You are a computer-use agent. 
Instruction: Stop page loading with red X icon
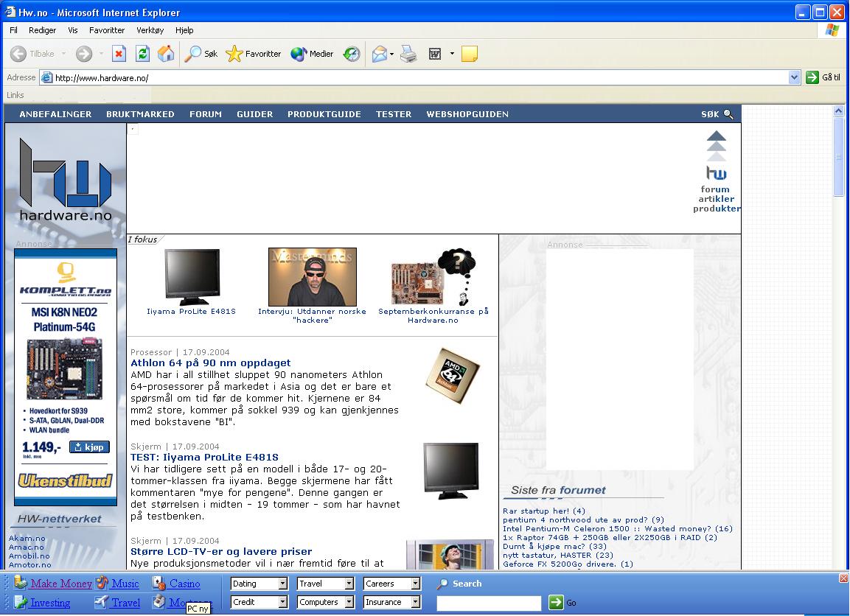119,54
